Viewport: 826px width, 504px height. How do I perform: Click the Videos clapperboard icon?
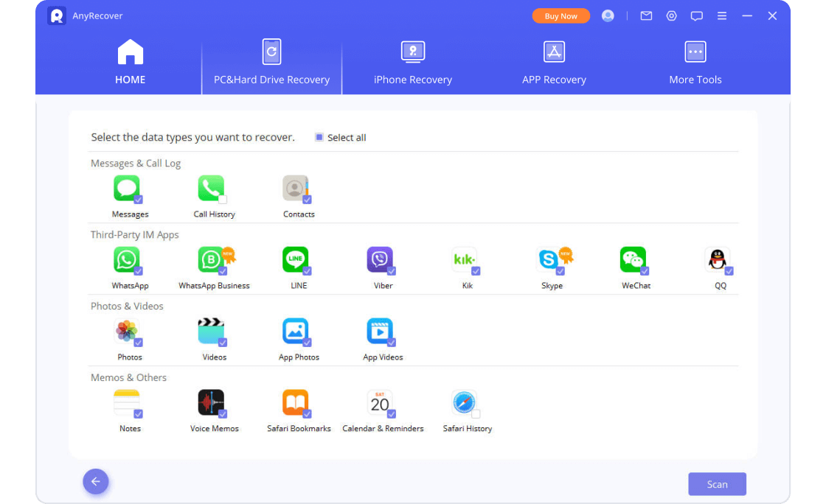(211, 331)
